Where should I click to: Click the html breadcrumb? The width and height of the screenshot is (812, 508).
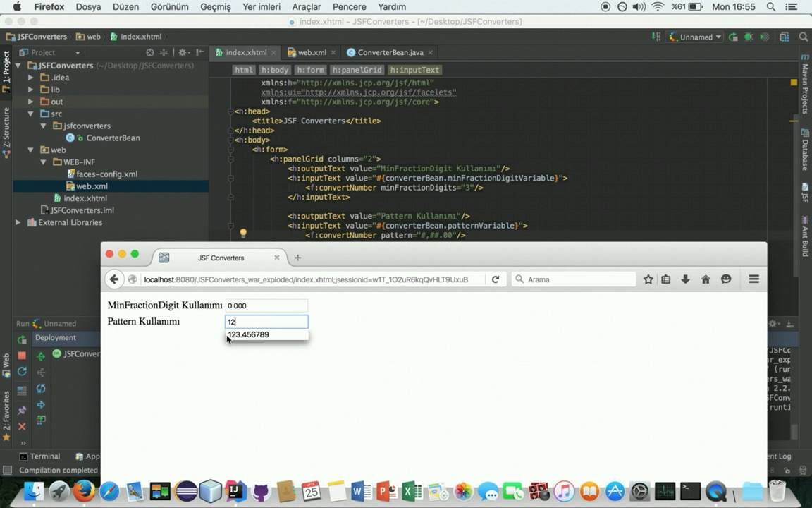(243, 70)
